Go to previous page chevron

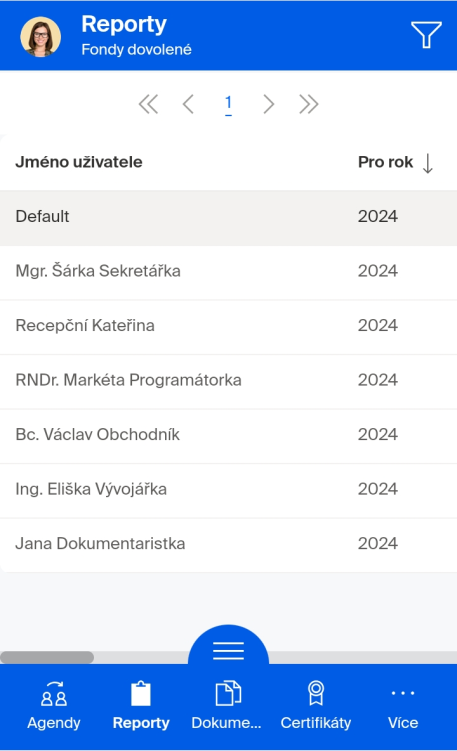[188, 104]
